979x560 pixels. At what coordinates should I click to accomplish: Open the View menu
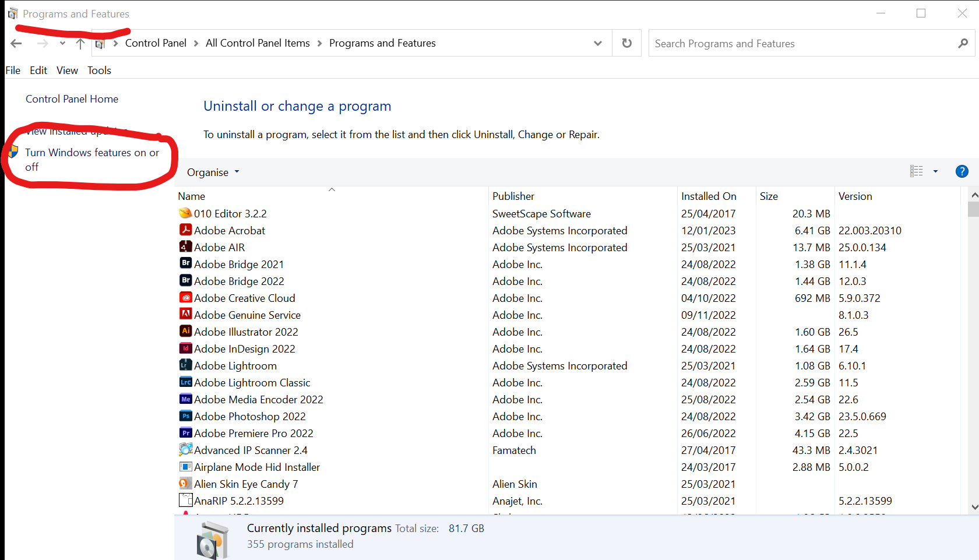67,71
